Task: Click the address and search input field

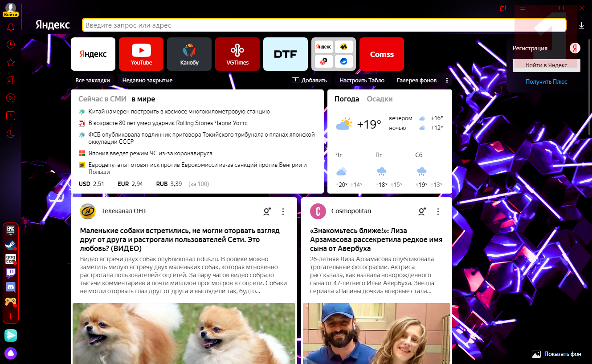Action: point(324,25)
